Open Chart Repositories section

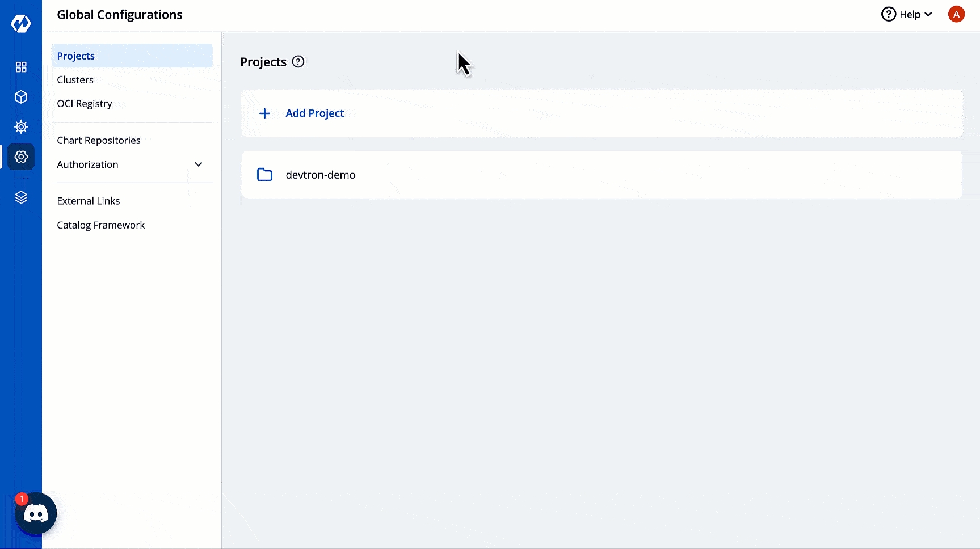99,141
